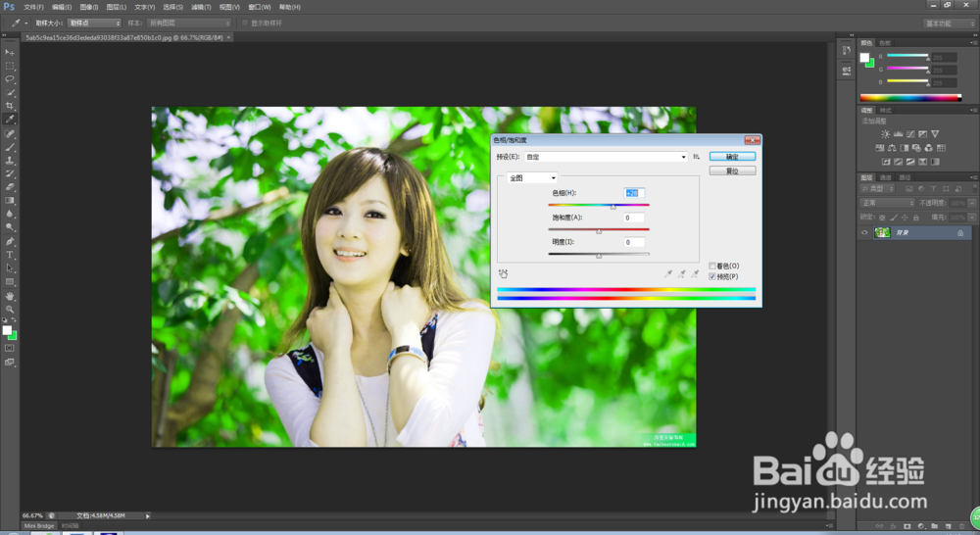Screen dimensions: 980x535
Task: Select the Gradient tool
Action: click(10, 201)
